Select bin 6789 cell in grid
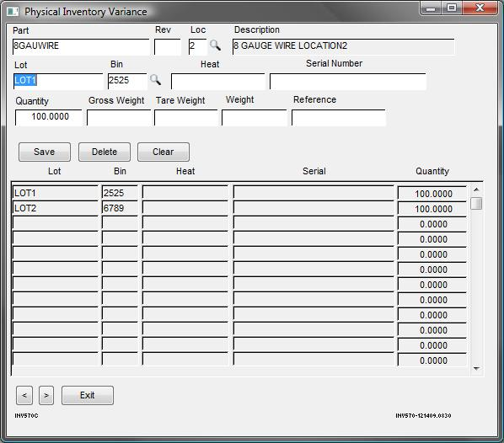This screenshot has width=504, height=443. pyautogui.click(x=120, y=208)
